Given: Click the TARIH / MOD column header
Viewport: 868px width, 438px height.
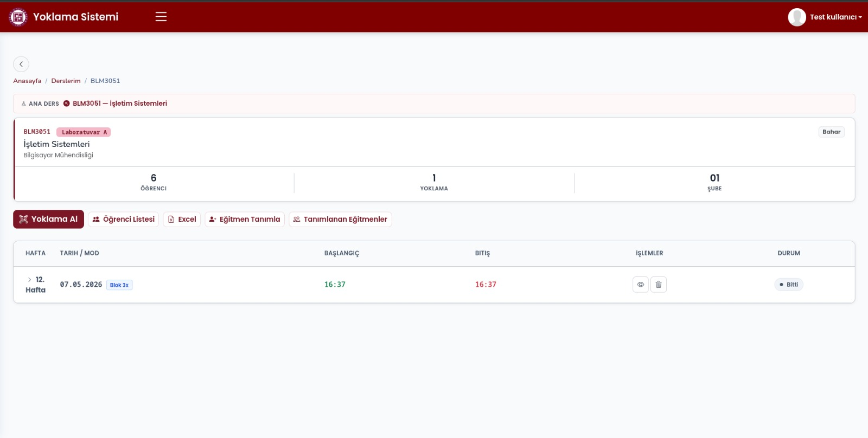Looking at the screenshot, I should 79,253.
